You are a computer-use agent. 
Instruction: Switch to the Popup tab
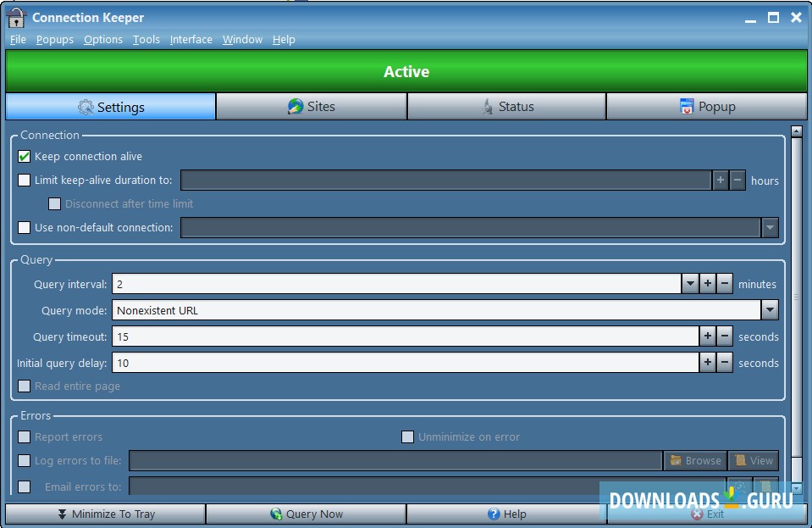tap(706, 107)
